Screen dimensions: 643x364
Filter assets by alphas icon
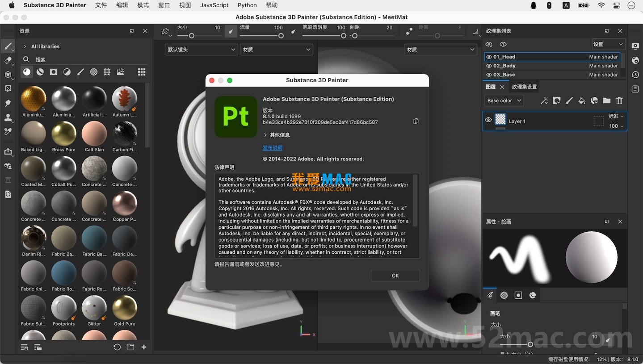[x=94, y=72]
